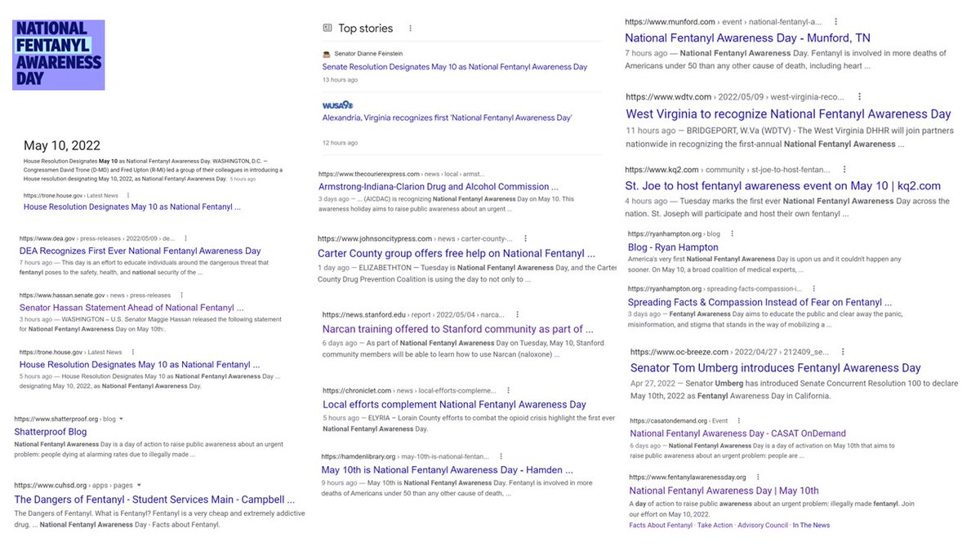Open Senate Resolution Designates May 10 top story
The height and width of the screenshot is (551, 980).
[455, 67]
